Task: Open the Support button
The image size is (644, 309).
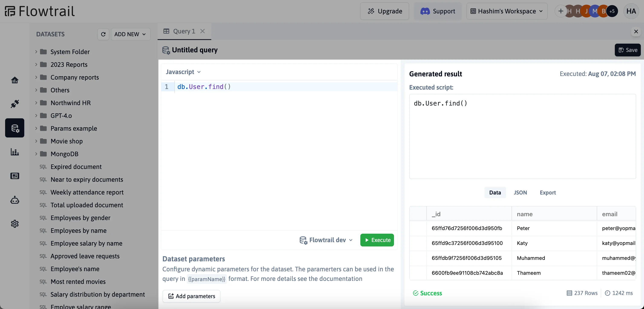Action: 438,11
